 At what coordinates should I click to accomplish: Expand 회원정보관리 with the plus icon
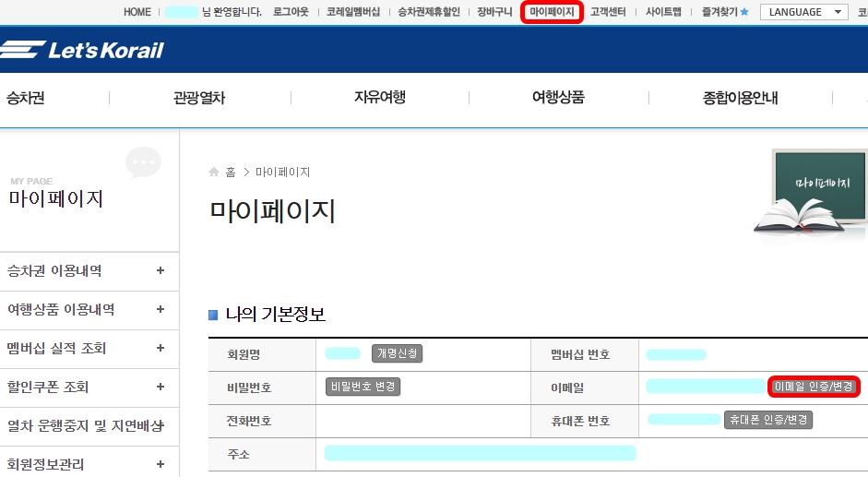tap(160, 464)
